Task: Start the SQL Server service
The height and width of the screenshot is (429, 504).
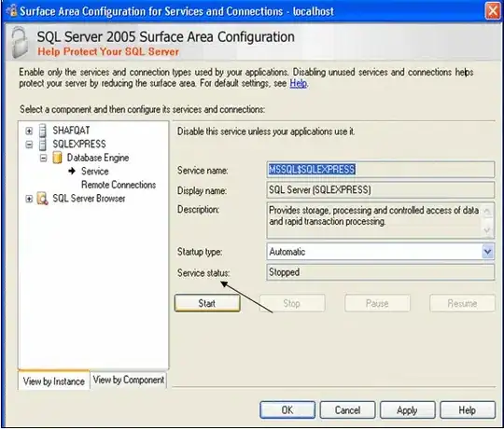Action: click(x=207, y=303)
